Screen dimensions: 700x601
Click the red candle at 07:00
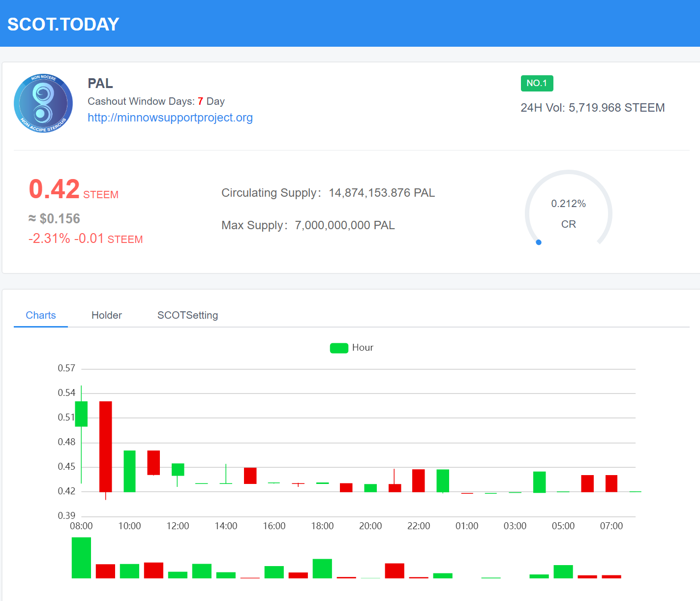pos(611,483)
